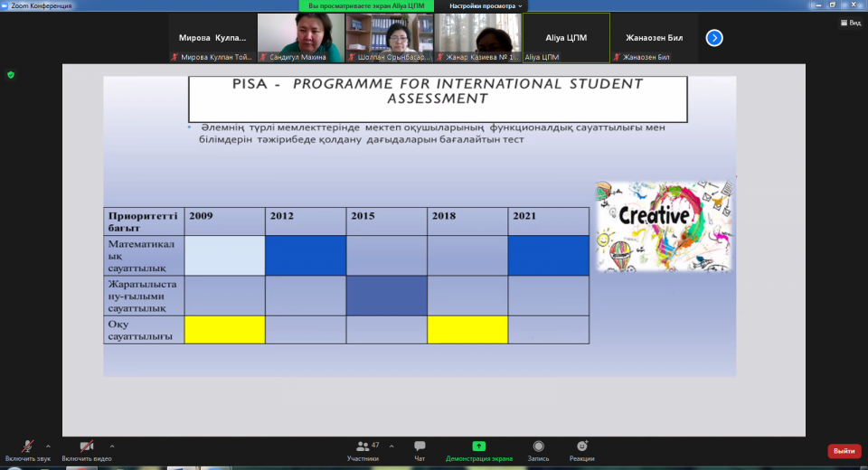Click muted mic icon on Мирова Кулпан
The image size is (868, 470).
(175, 57)
